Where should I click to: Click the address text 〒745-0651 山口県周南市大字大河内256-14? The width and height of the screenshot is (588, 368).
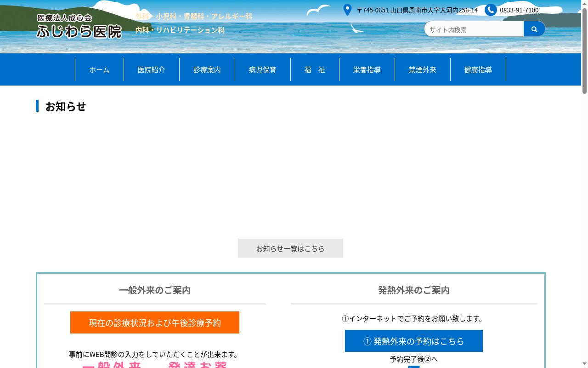pos(417,10)
